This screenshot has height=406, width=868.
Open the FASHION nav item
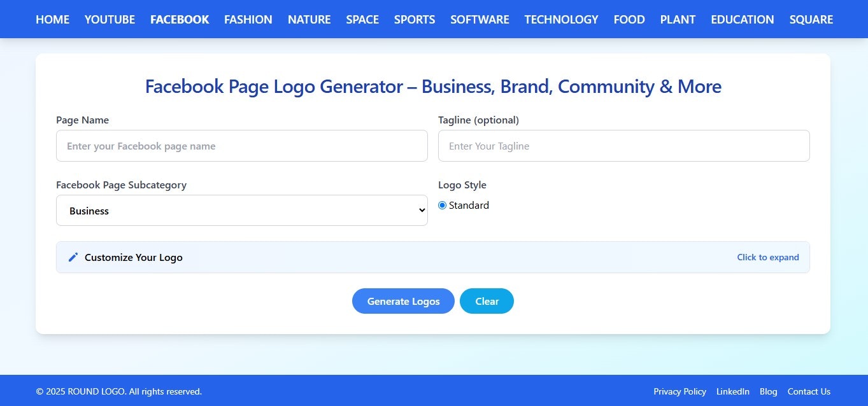pos(248,20)
